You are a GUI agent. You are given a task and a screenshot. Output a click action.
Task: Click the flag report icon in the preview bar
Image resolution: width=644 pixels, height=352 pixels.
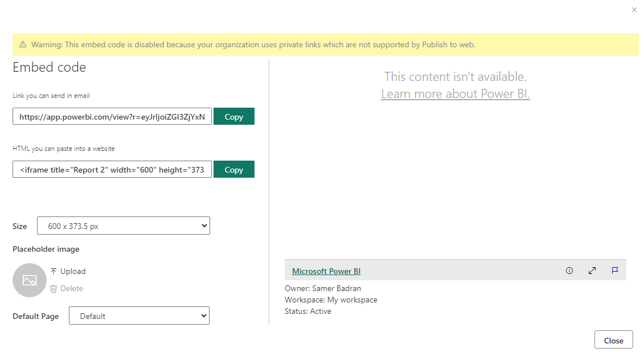pyautogui.click(x=615, y=270)
